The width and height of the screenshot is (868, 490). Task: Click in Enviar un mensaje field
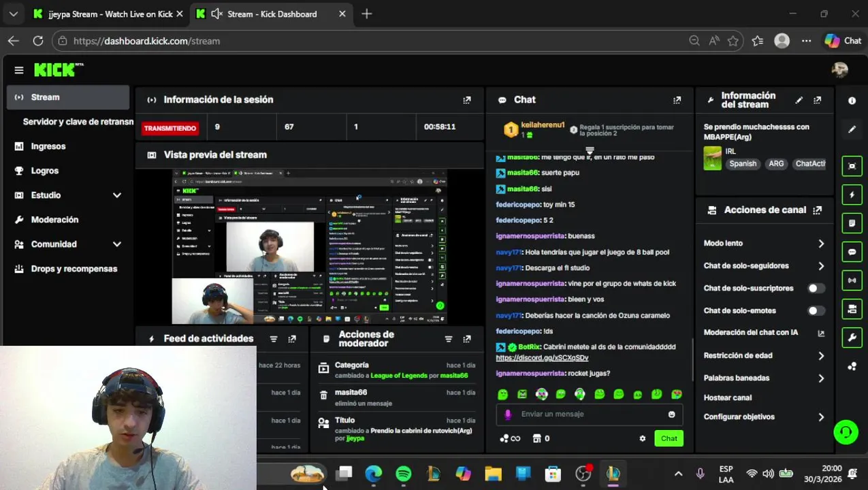tap(589, 414)
